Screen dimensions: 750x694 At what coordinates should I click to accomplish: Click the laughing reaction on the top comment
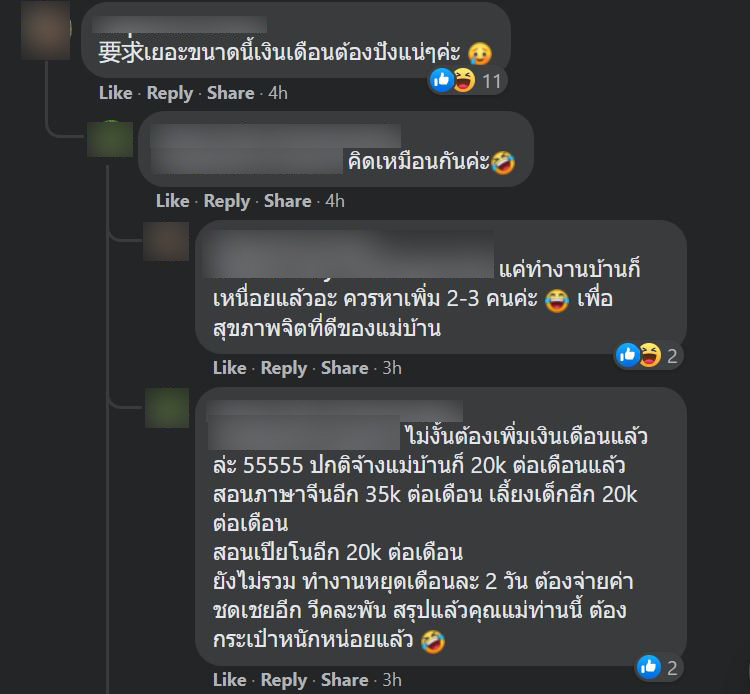coord(464,80)
